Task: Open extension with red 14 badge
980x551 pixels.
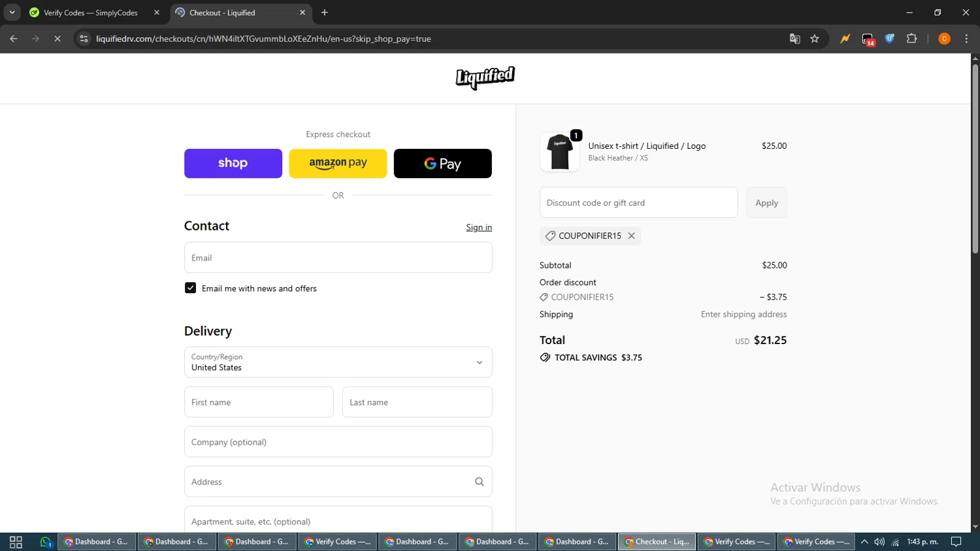Action: 868,39
